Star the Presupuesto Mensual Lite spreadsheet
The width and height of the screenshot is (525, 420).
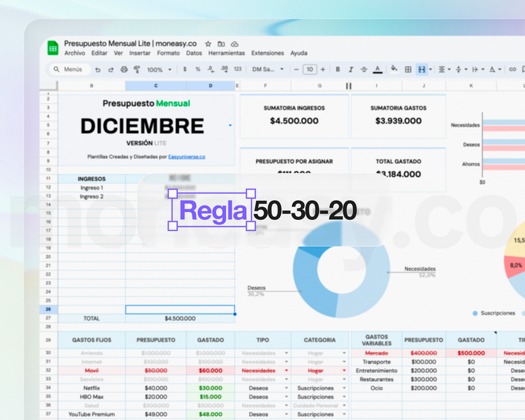(x=207, y=43)
